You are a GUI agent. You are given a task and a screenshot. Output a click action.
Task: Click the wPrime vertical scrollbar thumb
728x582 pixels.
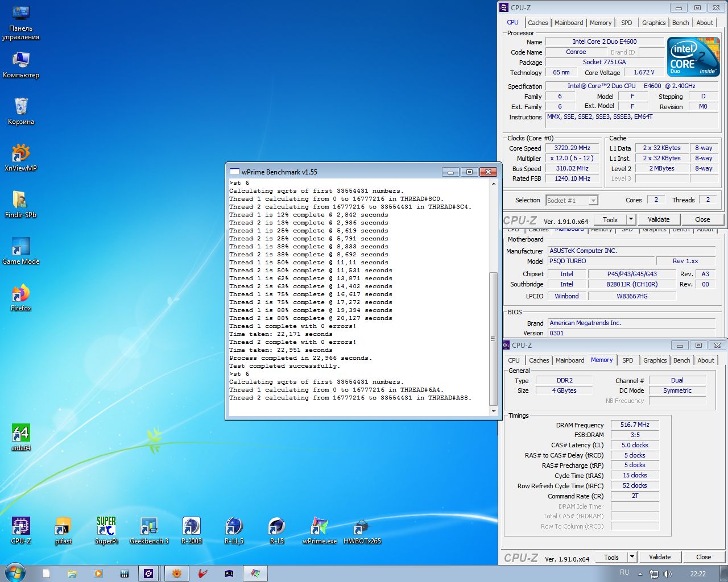click(x=493, y=339)
